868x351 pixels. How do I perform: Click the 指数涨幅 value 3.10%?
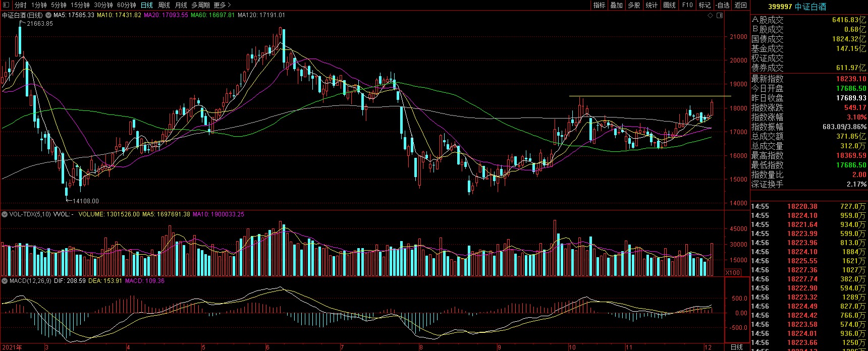(x=856, y=117)
